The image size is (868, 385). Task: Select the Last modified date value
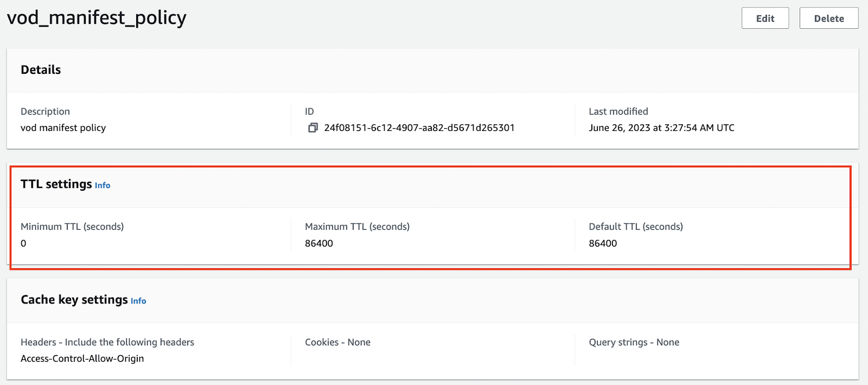pos(661,128)
